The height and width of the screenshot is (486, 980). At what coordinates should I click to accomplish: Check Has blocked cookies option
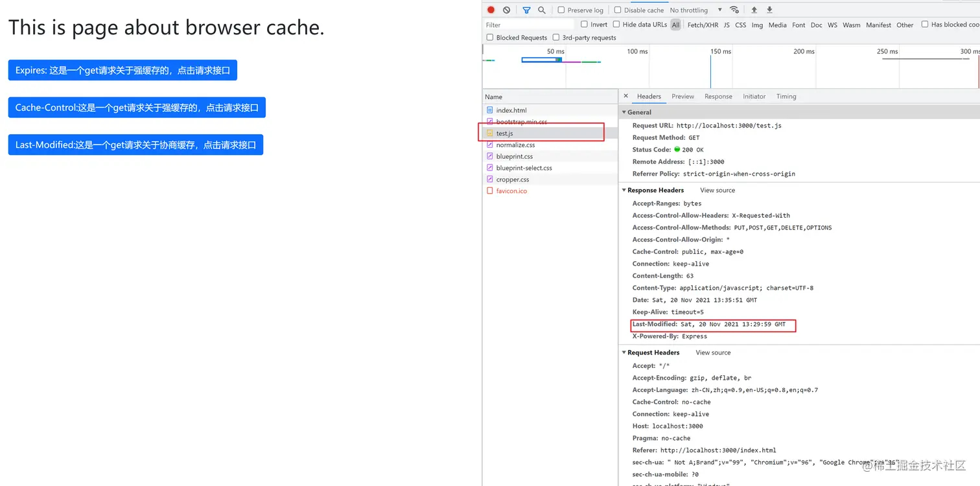click(x=925, y=25)
